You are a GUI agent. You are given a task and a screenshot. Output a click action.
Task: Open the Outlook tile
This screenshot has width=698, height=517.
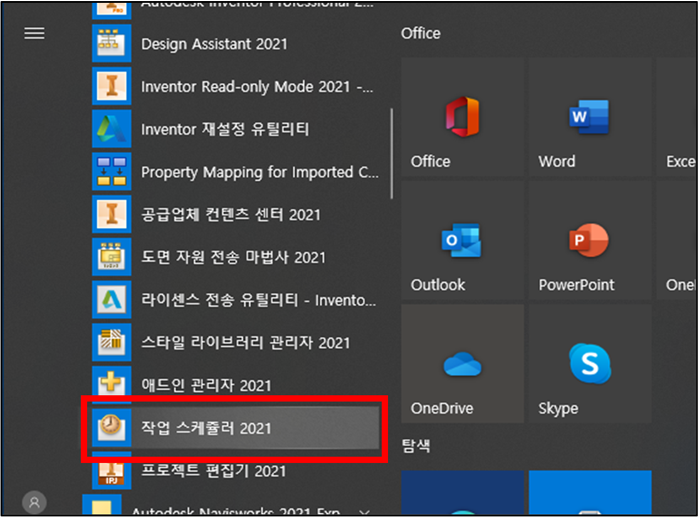coord(463,240)
